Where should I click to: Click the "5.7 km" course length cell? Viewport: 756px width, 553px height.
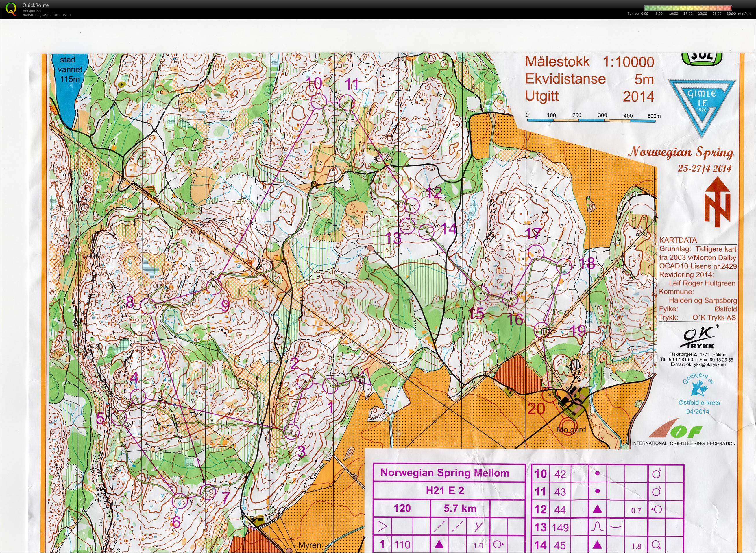tap(460, 508)
